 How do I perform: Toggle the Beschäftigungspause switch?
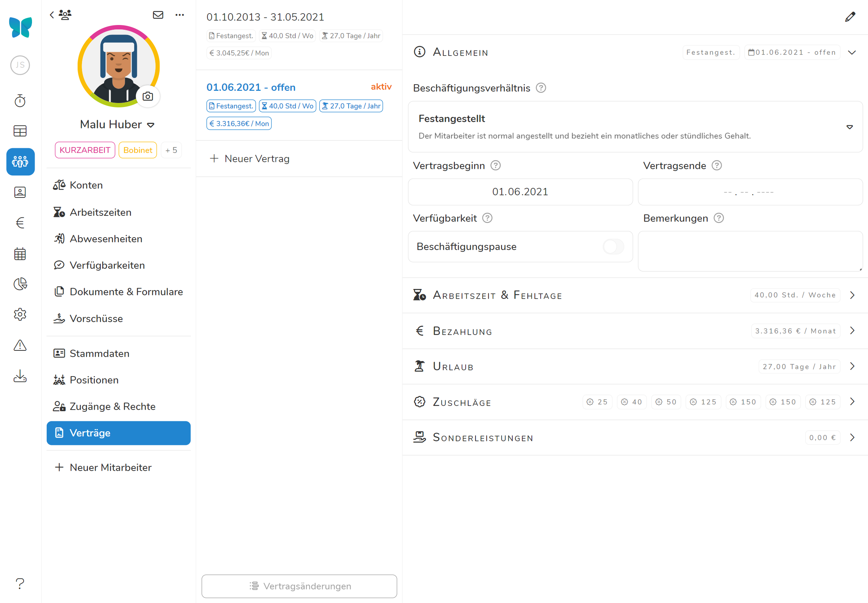click(613, 247)
